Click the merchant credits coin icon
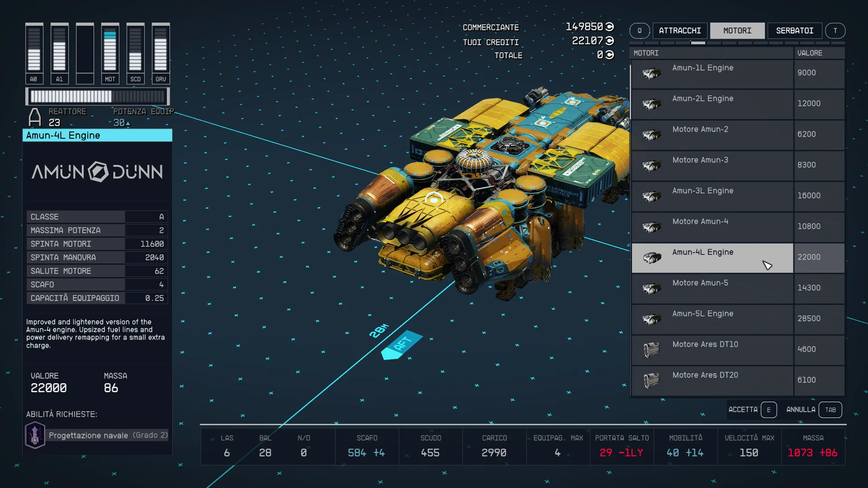This screenshot has height=488, width=868. point(609,27)
